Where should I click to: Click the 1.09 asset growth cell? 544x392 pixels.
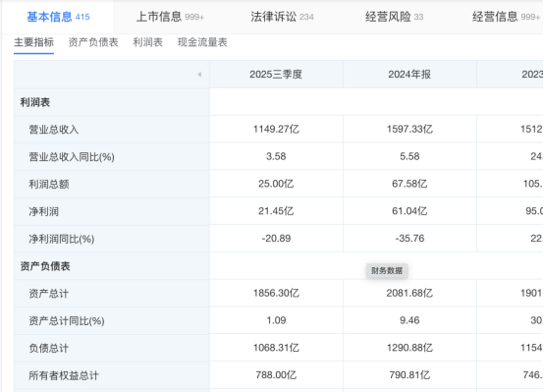(276, 320)
